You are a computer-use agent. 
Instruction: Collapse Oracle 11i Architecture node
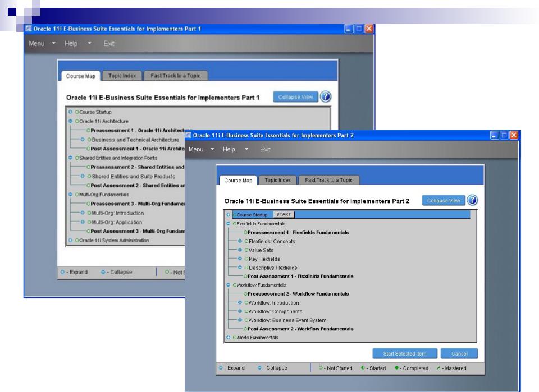click(x=71, y=121)
